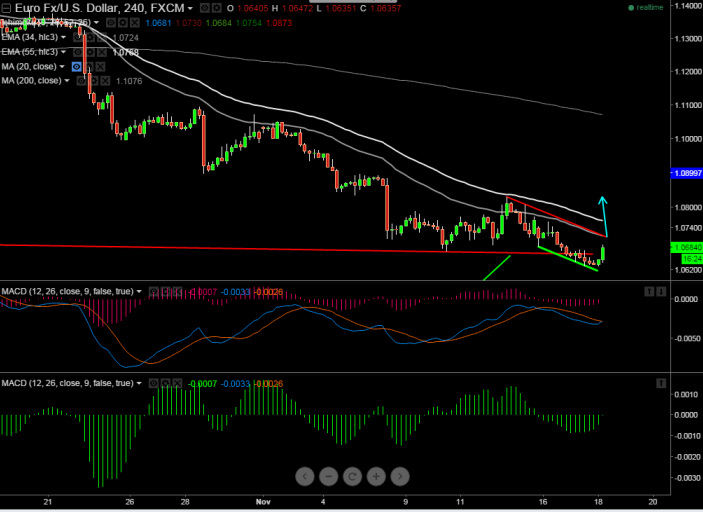The width and height of the screenshot is (703, 512).
Task: Click the 16:24 countdown label on price axis
Action: pyautogui.click(x=692, y=259)
